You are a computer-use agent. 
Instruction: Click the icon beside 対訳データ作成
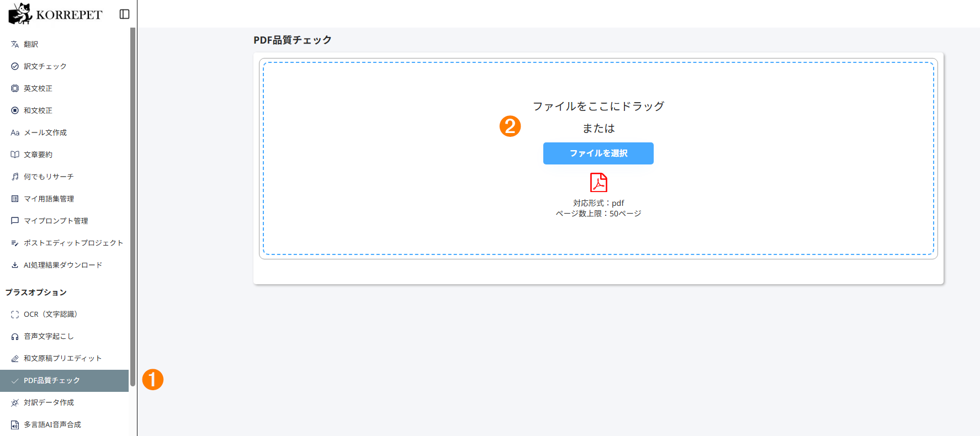coord(15,403)
